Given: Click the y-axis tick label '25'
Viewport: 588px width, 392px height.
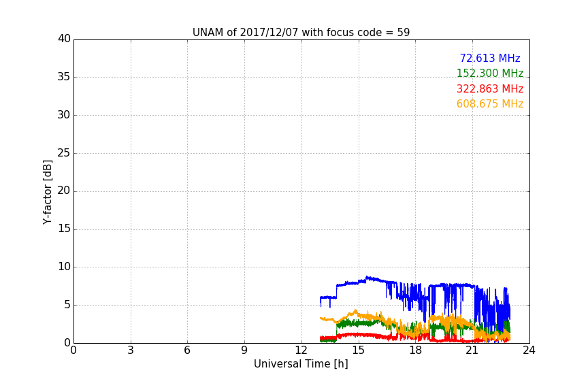Looking at the screenshot, I should point(64,152).
